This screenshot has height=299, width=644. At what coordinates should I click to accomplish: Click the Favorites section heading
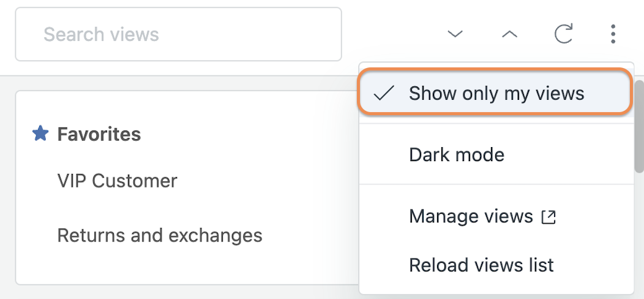[99, 134]
